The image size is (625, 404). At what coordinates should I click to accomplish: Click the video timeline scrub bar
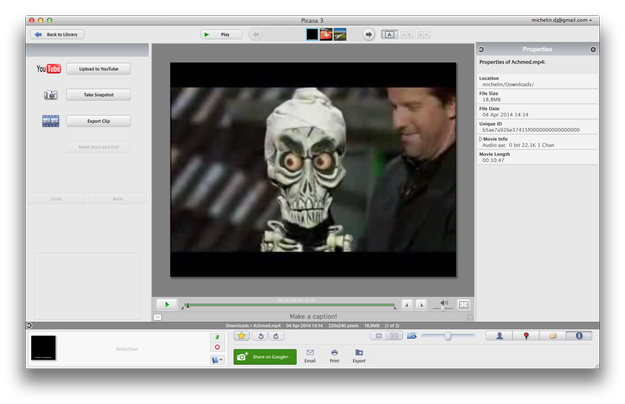290,306
